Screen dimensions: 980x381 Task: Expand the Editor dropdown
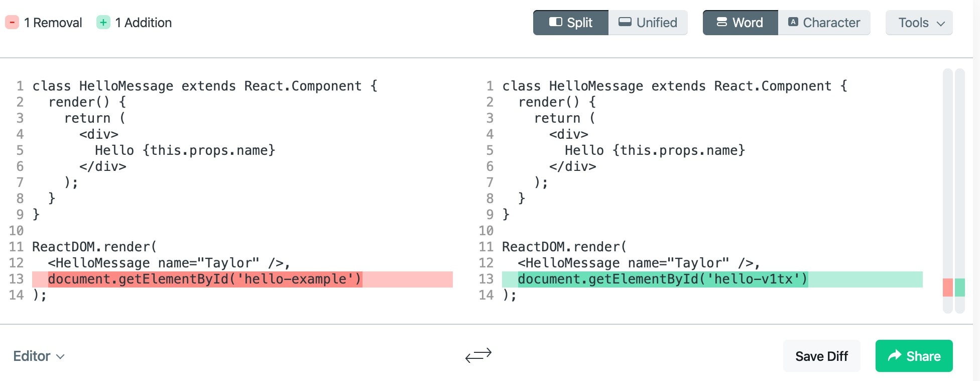(39, 356)
